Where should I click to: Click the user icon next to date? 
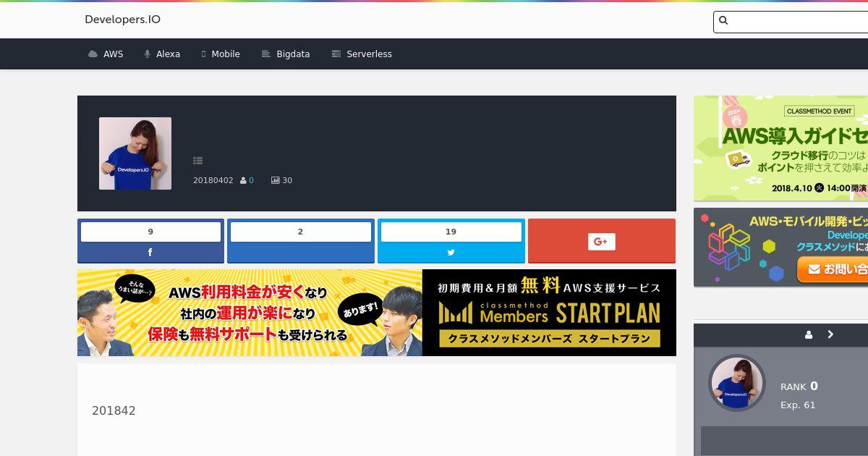click(x=243, y=180)
